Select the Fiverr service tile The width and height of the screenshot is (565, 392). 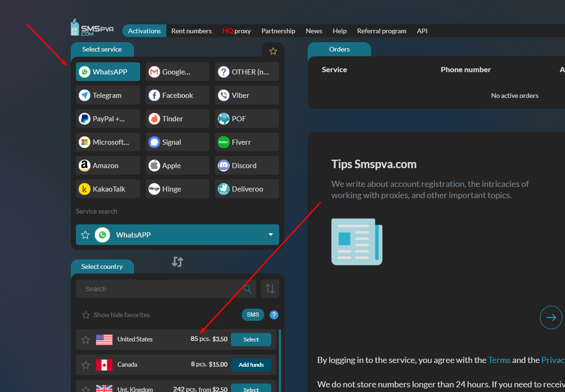pyautogui.click(x=247, y=142)
